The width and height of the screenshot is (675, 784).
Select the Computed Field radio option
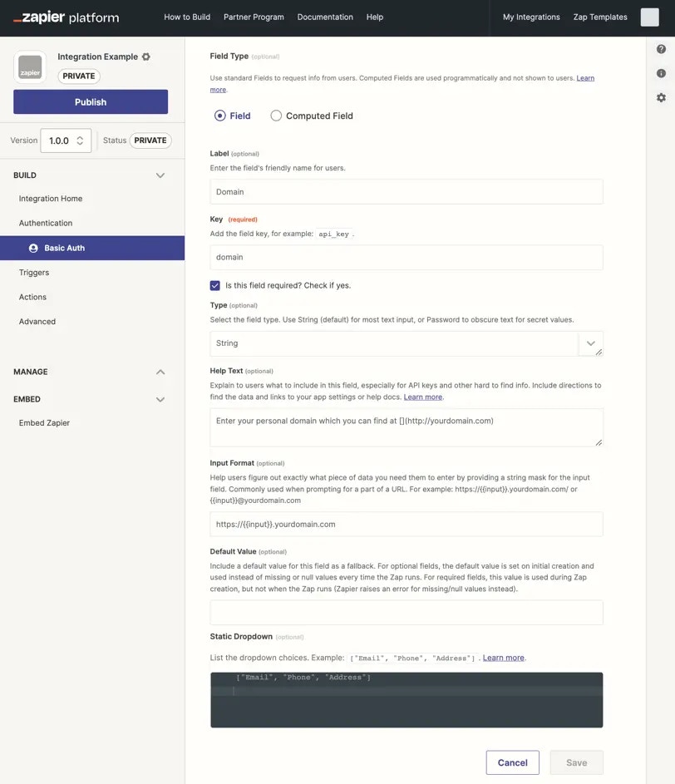276,116
